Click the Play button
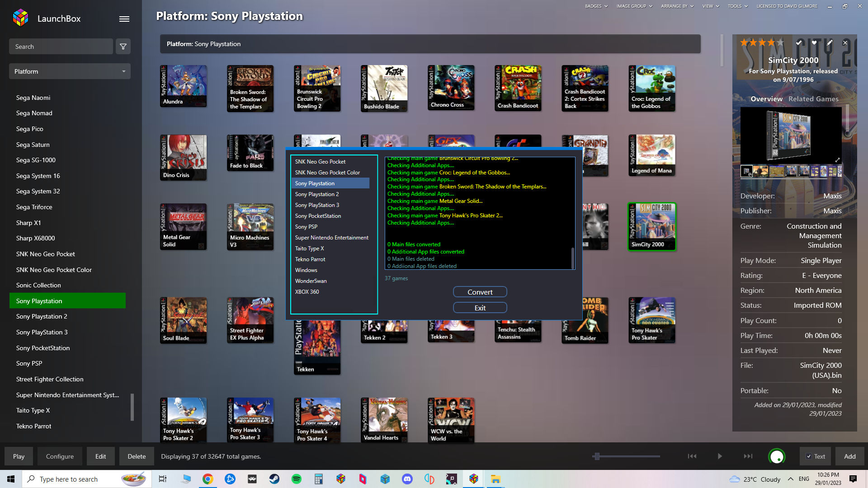Screen dimensions: 868x488 19,456
